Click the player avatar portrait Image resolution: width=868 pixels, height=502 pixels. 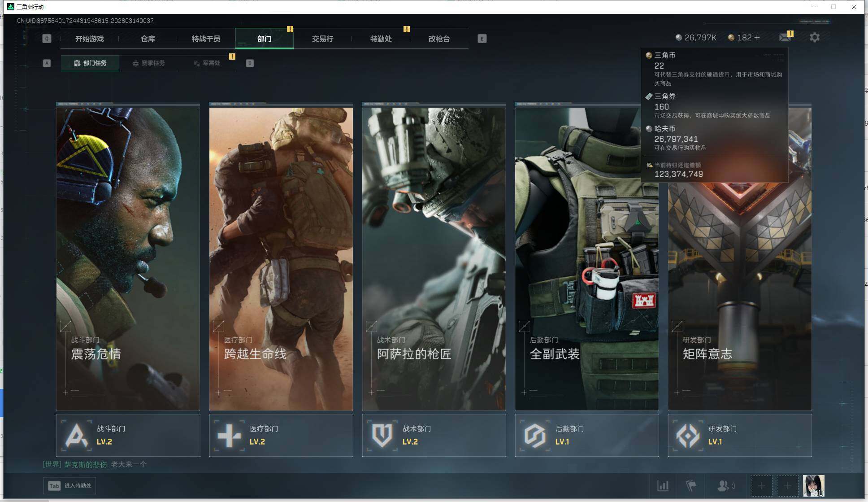tap(813, 486)
